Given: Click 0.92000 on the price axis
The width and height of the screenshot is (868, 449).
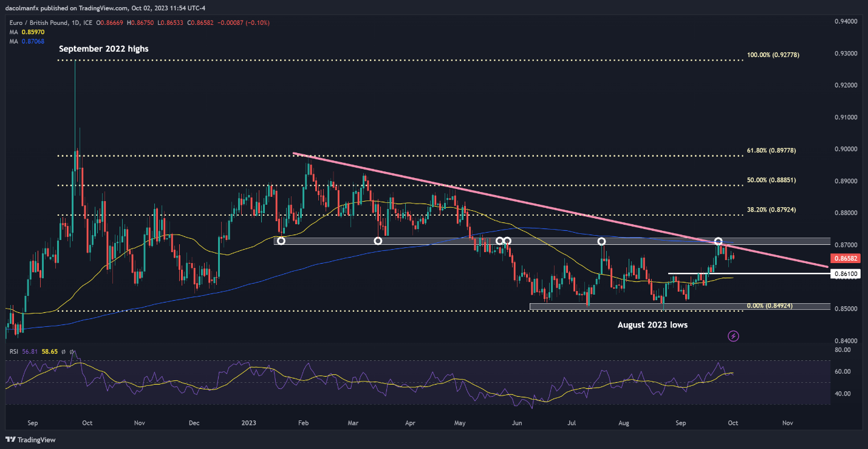Looking at the screenshot, I should pyautogui.click(x=845, y=85).
